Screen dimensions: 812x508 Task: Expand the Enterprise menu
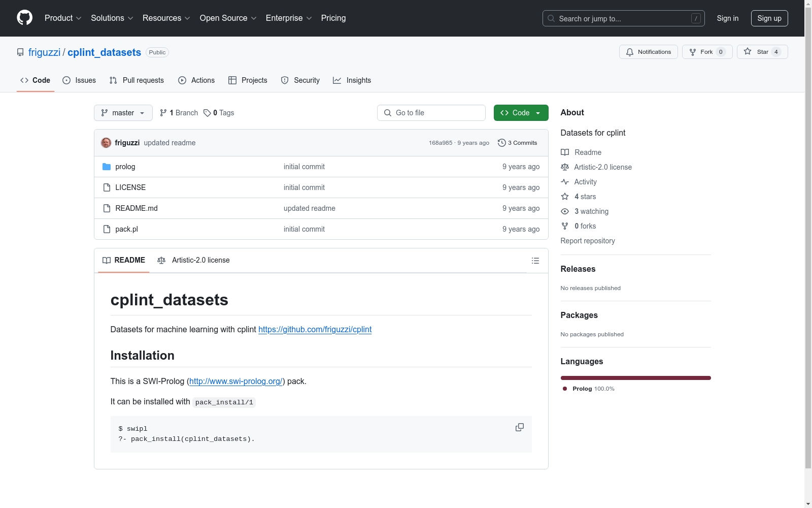click(x=289, y=18)
